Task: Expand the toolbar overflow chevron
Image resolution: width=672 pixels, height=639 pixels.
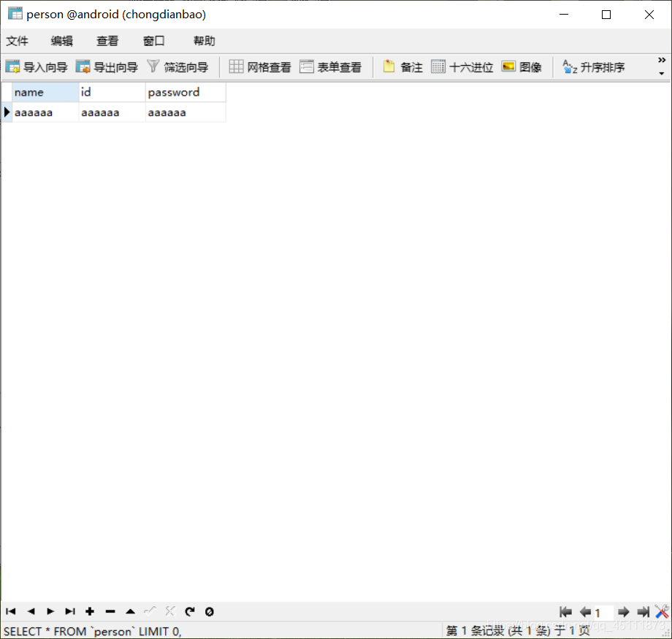Action: 662,60
